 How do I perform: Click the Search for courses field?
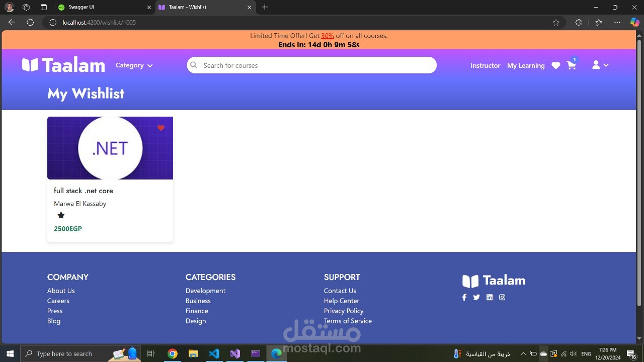pyautogui.click(x=311, y=65)
